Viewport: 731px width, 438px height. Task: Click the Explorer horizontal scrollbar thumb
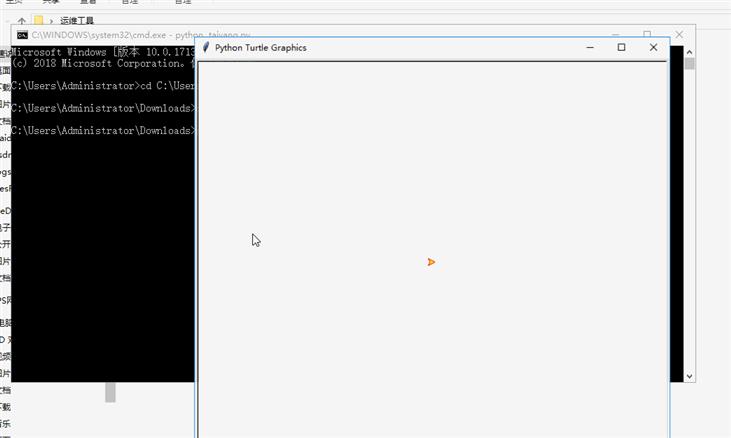110,392
